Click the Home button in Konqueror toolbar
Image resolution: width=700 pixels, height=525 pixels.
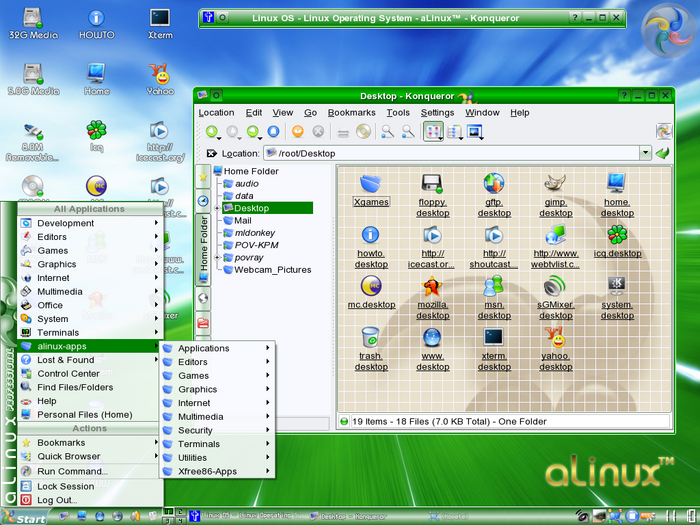click(273, 131)
